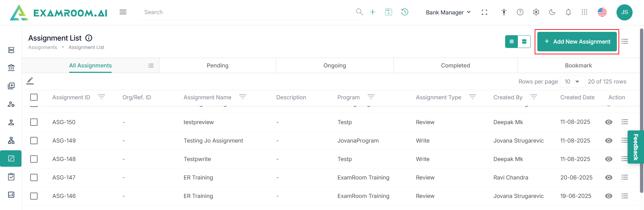
Task: Check the ASG-150 row checkbox
Action: coord(34,122)
